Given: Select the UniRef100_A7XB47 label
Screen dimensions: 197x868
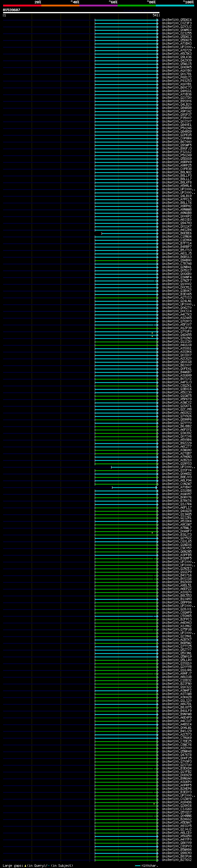Looking at the screenshot, I should [176, 487].
